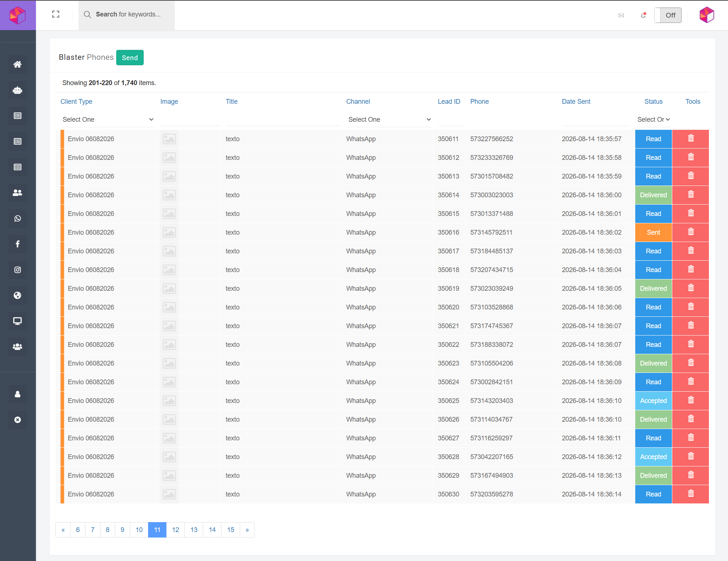Screen dimensions: 728x561
Task: Click phone number 573227566252
Action: [x=492, y=139]
